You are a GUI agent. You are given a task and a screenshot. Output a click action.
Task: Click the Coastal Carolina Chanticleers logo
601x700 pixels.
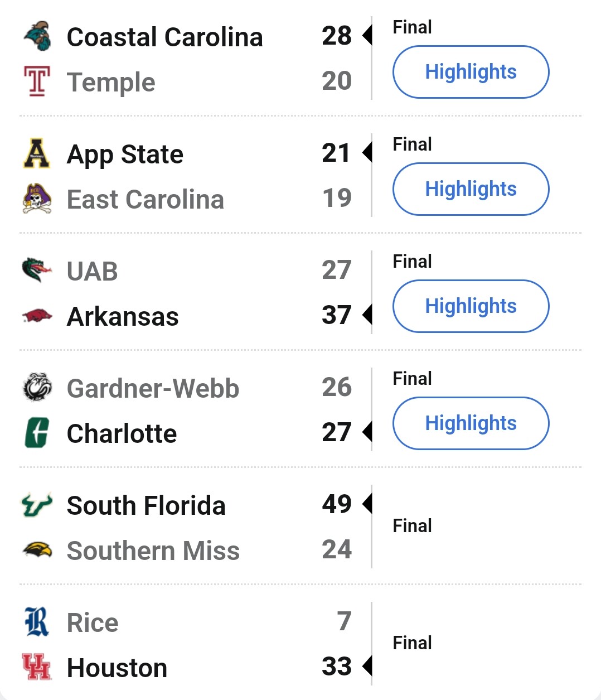37,37
